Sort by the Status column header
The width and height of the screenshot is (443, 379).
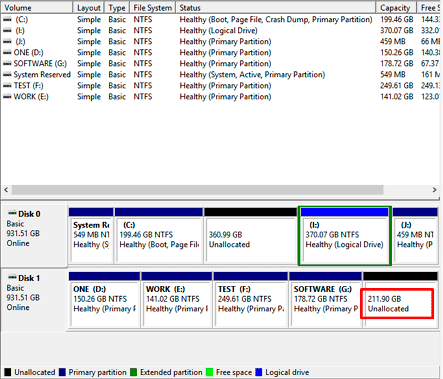(276, 7)
